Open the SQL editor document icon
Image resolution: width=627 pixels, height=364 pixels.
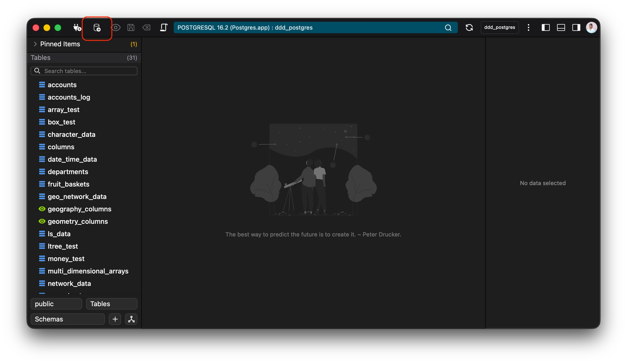coord(163,28)
